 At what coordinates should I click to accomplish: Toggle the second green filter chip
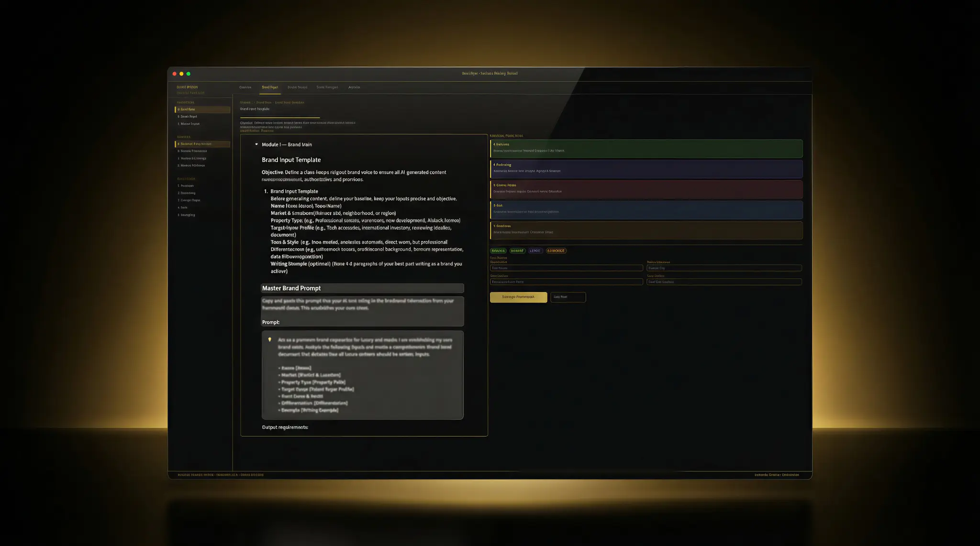[x=517, y=251]
